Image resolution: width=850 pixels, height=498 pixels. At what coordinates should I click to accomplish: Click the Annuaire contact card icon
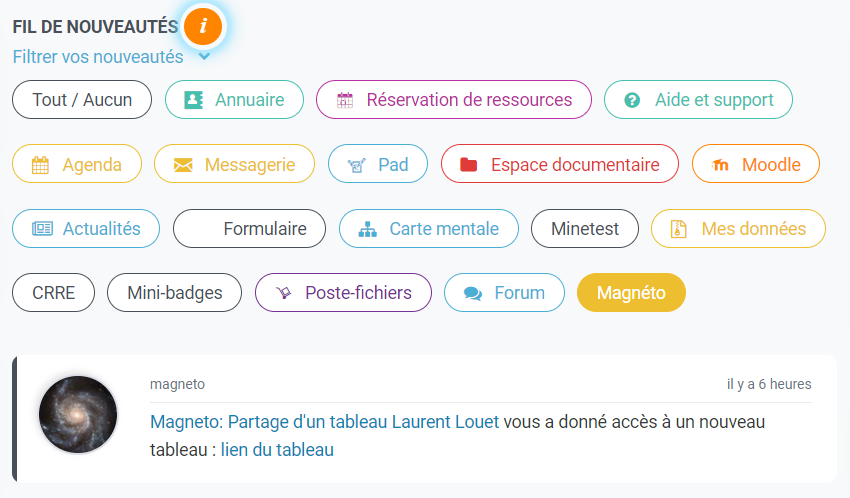point(194,100)
